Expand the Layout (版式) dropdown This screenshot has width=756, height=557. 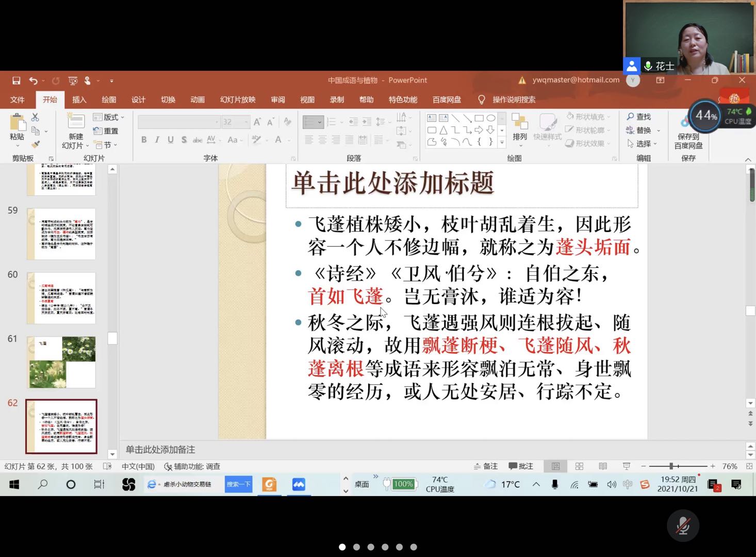tap(109, 118)
